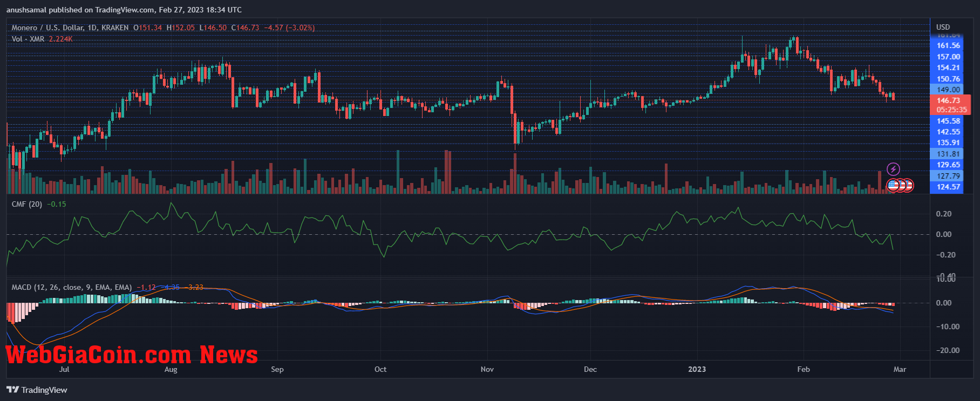Click the Sep label on the time axis
Image resolution: width=980 pixels, height=401 pixels.
277,369
